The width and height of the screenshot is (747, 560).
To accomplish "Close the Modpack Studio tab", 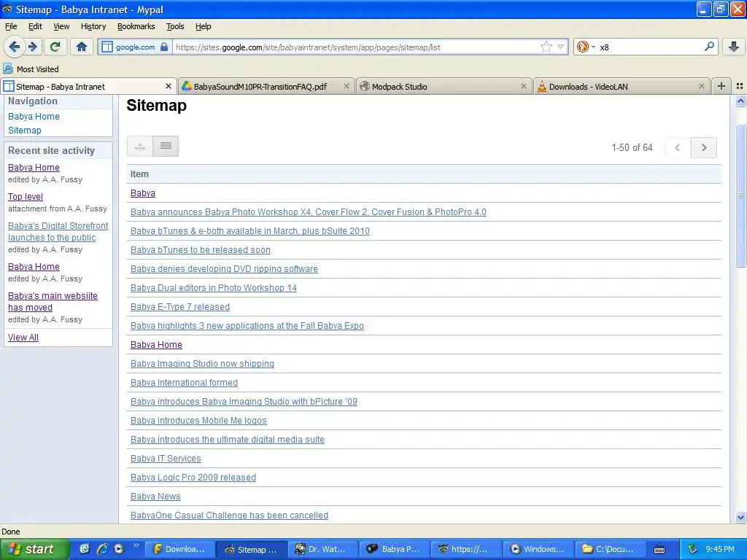I will [x=524, y=86].
